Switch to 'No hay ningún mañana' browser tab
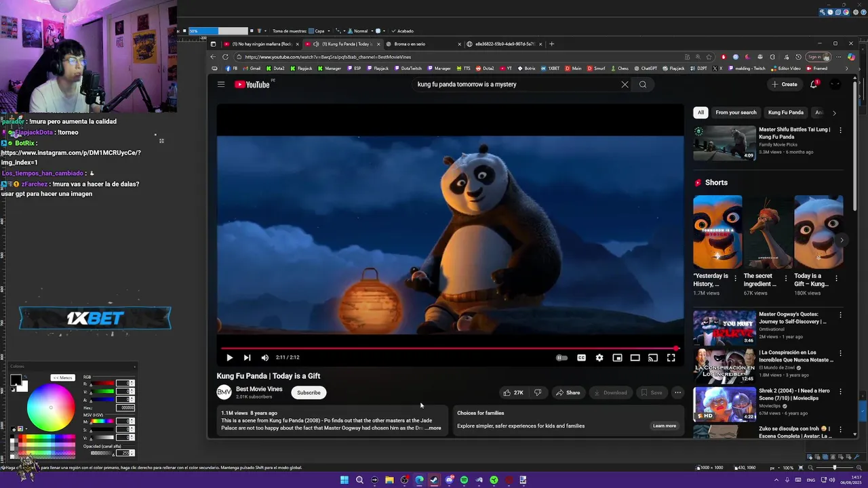This screenshot has height=488, width=868. click(x=261, y=44)
